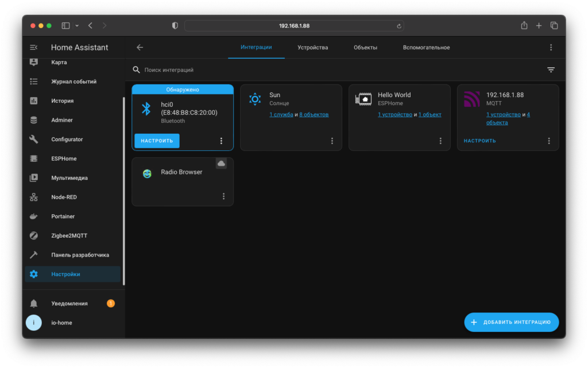Expand the Safari sidebar dropdown chevron
588x368 pixels.
click(77, 25)
